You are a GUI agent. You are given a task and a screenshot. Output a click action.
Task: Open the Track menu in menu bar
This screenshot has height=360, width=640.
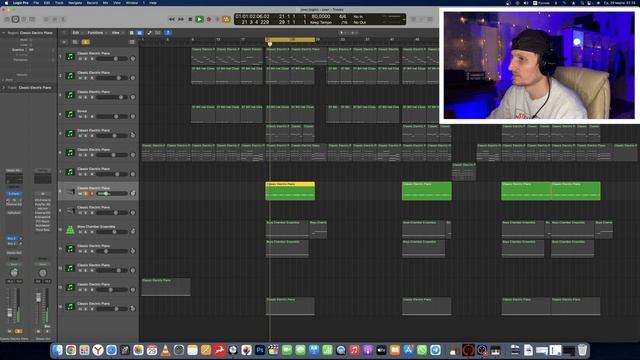point(59,3)
